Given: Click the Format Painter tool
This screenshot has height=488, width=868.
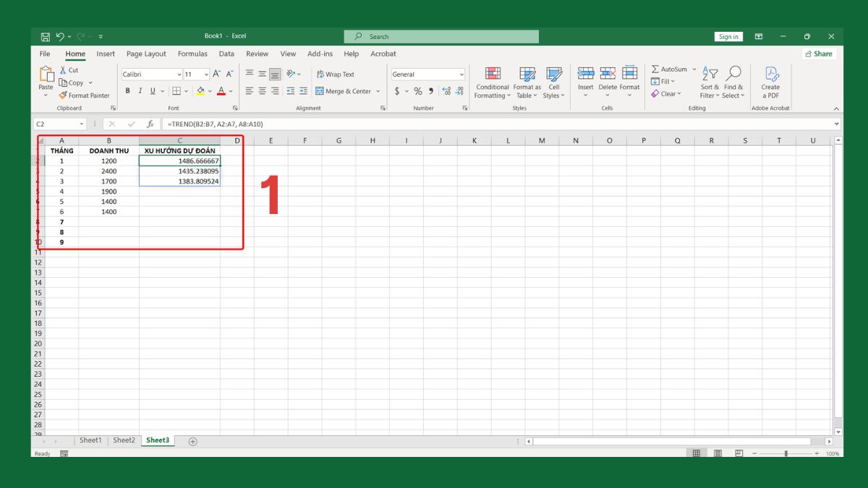Looking at the screenshot, I should click(x=85, y=95).
